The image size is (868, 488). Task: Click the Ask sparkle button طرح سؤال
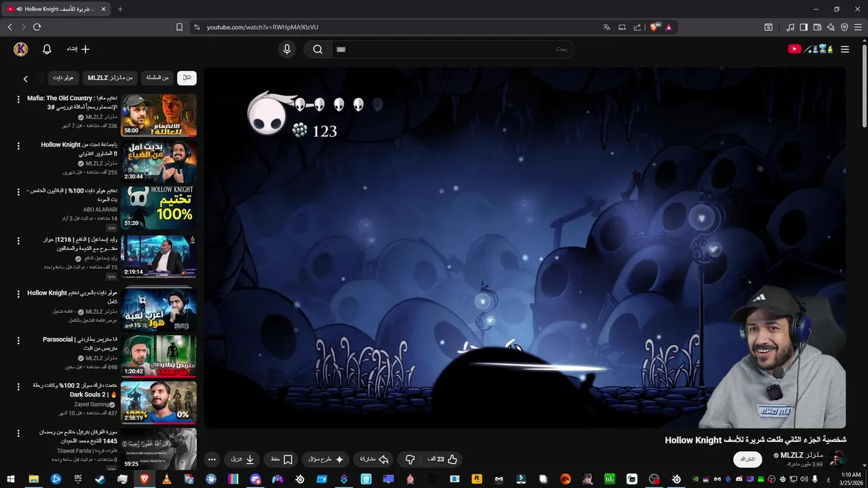[326, 459]
